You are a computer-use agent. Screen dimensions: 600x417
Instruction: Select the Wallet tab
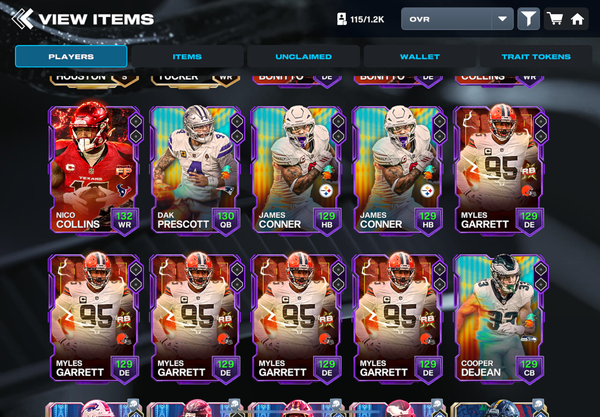pyautogui.click(x=420, y=57)
